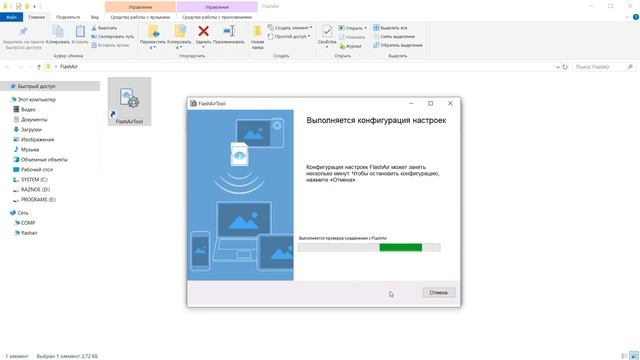This screenshot has height=360, width=640.
Task: Open Видео folder in navigation pane
Action: coord(28,109)
